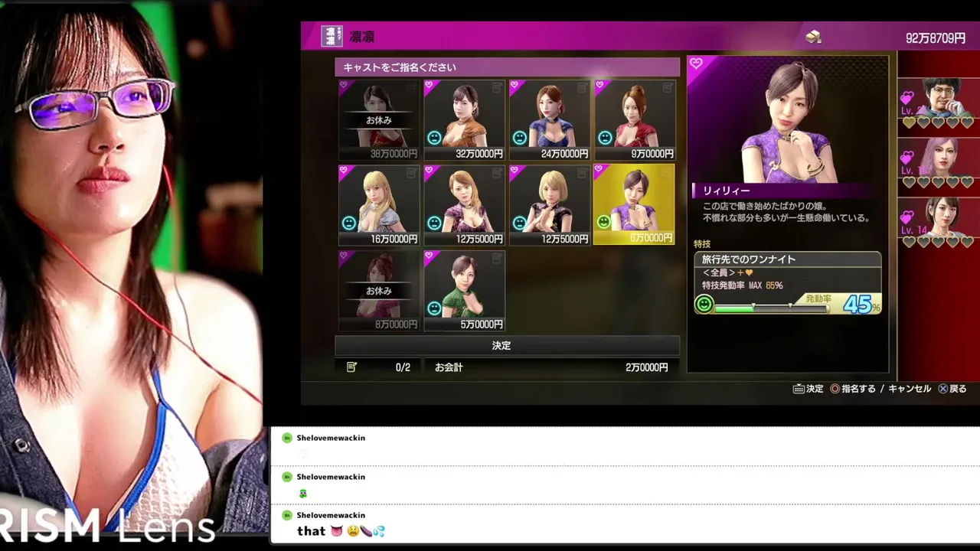
Task: Click Lily's large portrait in detail panel
Action: click(x=787, y=120)
